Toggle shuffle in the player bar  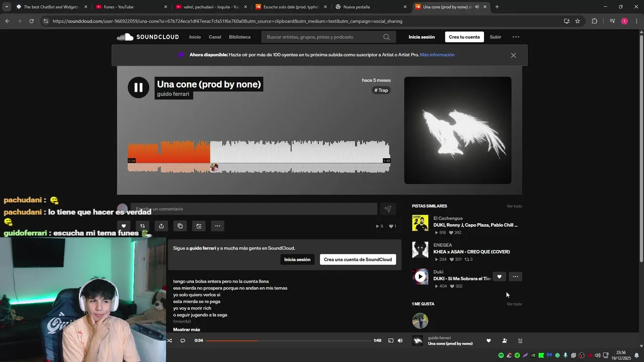pos(170,340)
